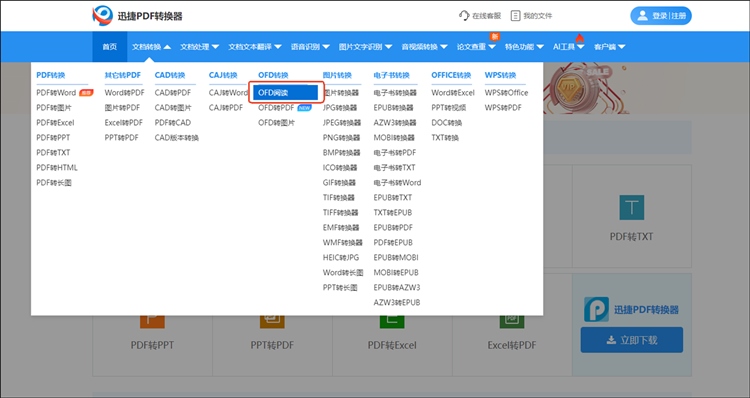The width and height of the screenshot is (750, 398).
Task: Select PPT转视频 menu item
Action: pos(449,108)
